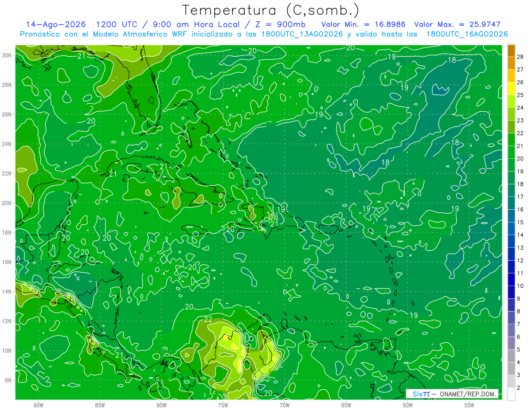Viewport: 532px width, 411px height.
Task: Click the 70W longitude axis label
Action: (x=285, y=405)
